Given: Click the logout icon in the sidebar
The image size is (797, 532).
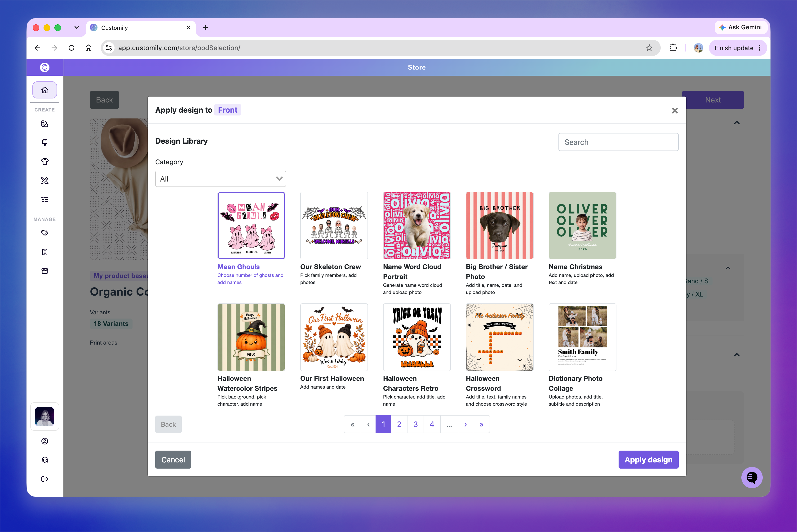Looking at the screenshot, I should 44,479.
